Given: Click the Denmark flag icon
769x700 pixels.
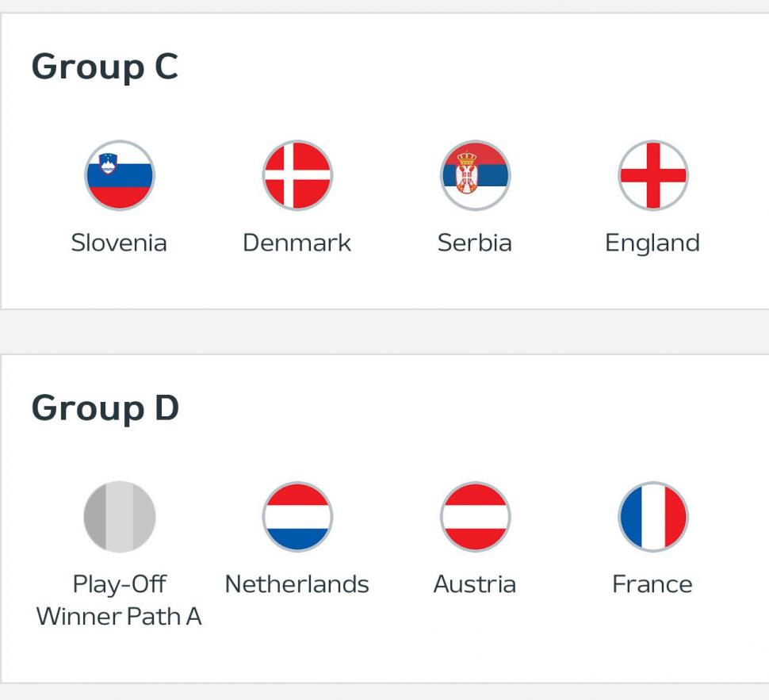Looking at the screenshot, I should click(297, 175).
